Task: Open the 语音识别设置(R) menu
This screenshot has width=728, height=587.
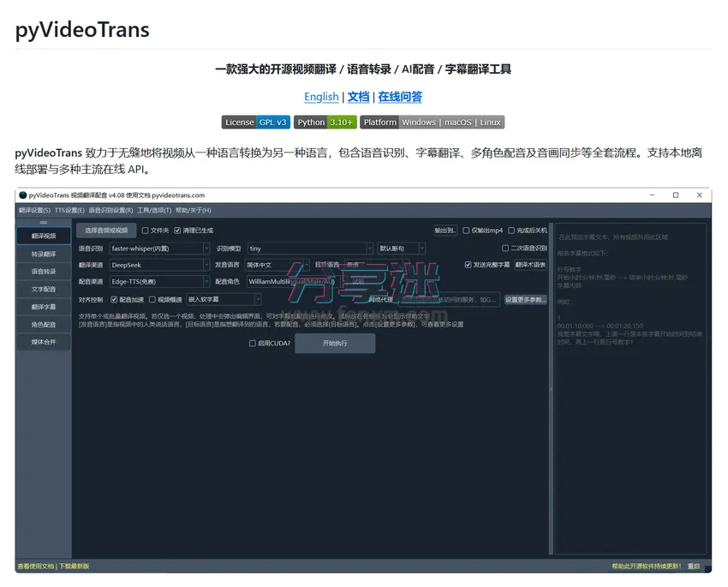Action: [x=111, y=210]
